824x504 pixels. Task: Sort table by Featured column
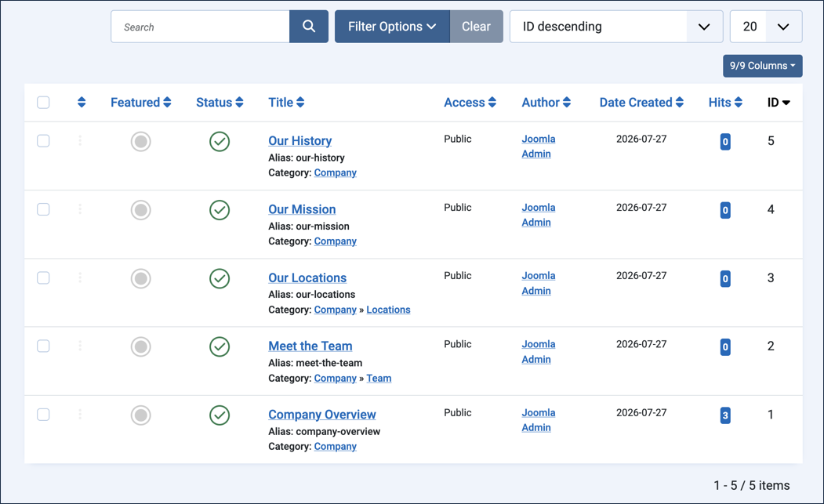141,102
